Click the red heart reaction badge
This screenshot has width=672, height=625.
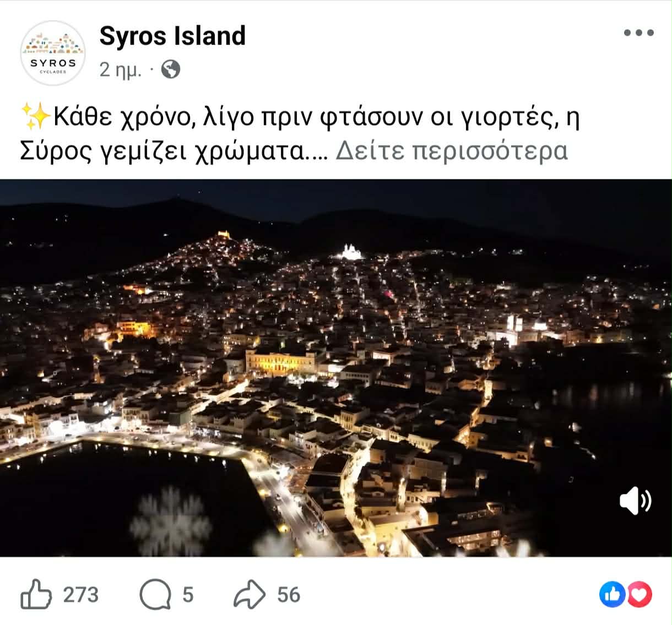640,595
